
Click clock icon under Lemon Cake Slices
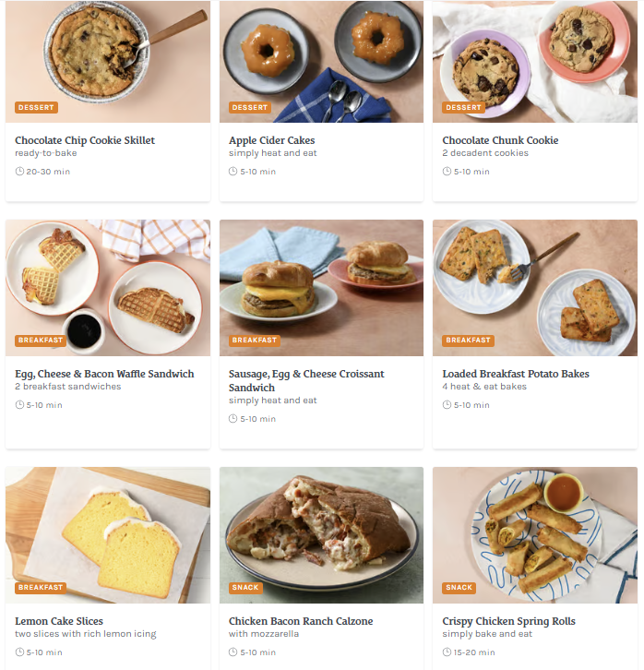19,652
